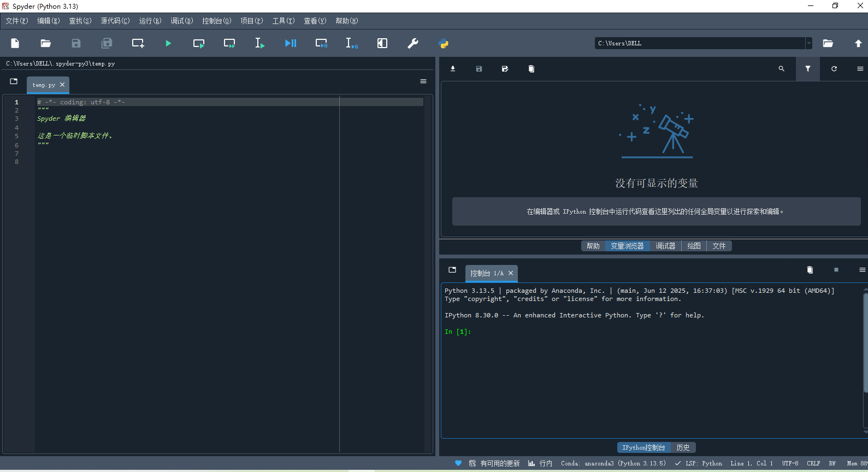Debug current cell icon
The image size is (868, 472).
321,43
